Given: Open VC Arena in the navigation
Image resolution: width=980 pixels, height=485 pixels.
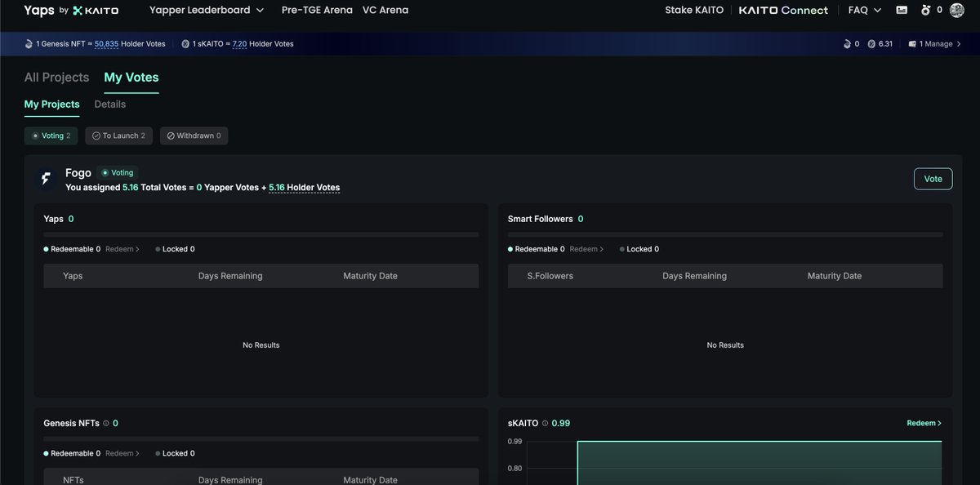Looking at the screenshot, I should (x=385, y=11).
